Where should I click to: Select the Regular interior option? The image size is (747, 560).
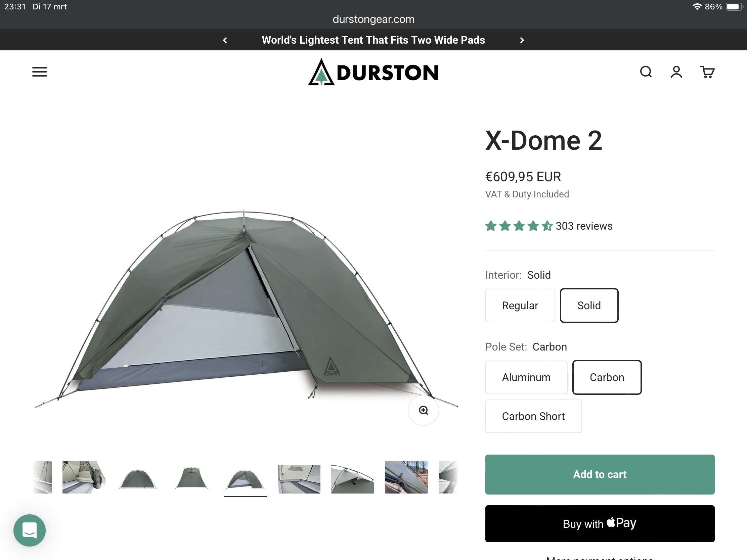click(520, 306)
